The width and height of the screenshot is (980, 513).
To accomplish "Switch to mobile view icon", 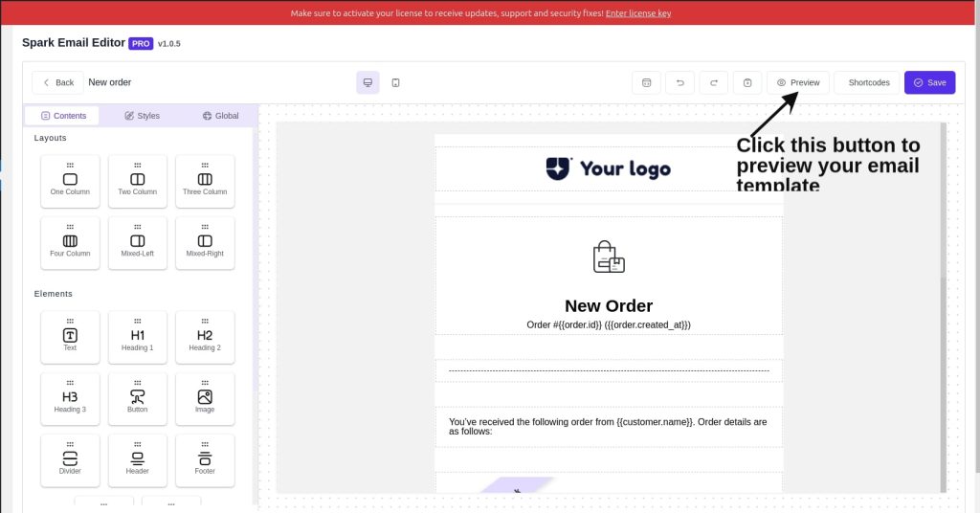I will [x=395, y=82].
